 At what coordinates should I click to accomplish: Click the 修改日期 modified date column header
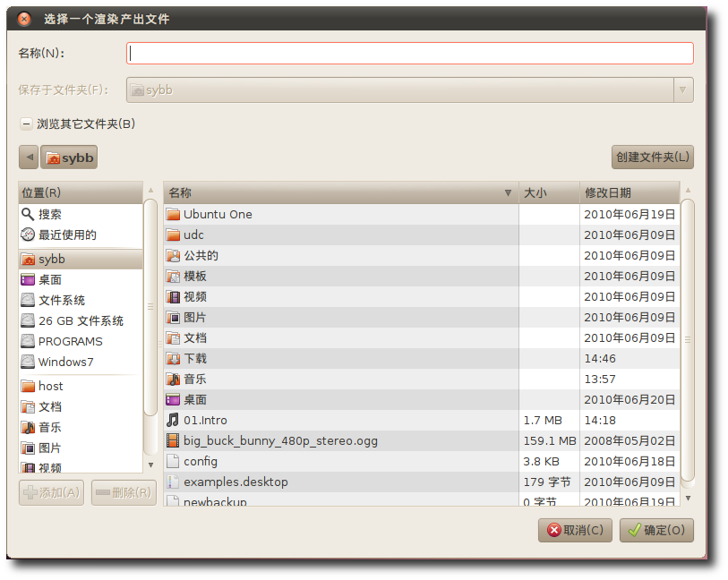(630, 193)
